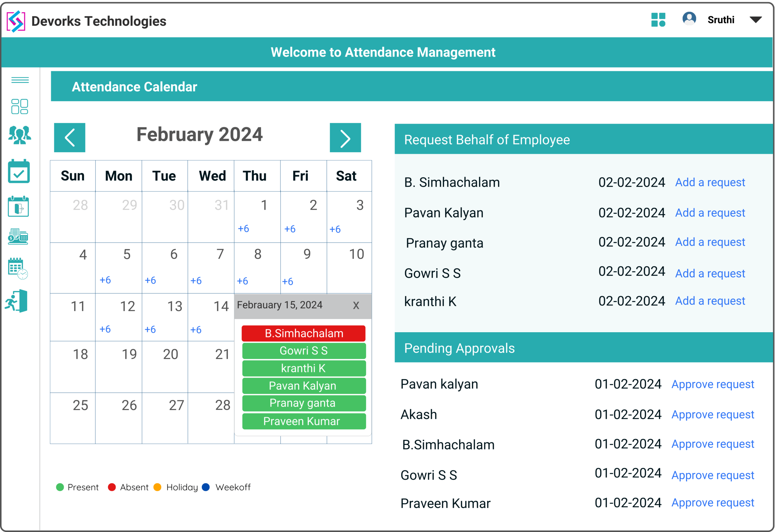Click the hamburger menu at sidebar top

click(20, 80)
